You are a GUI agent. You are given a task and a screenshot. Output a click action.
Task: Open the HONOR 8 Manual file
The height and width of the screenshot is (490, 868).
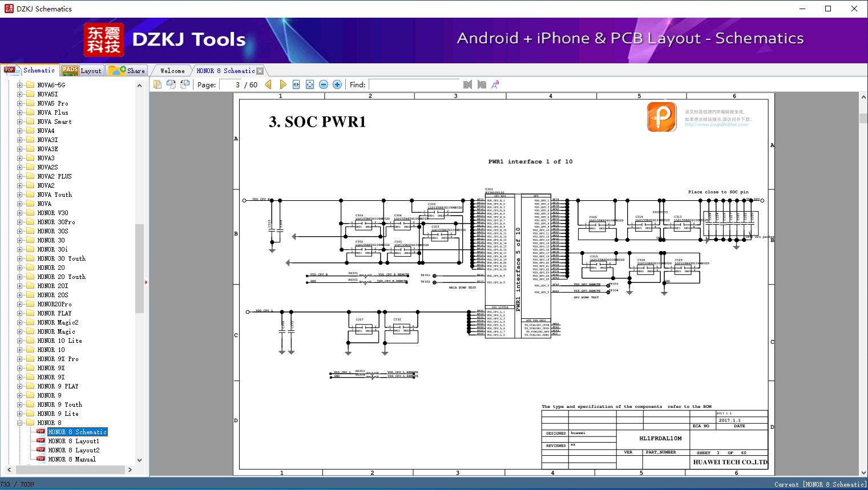[x=72, y=459]
